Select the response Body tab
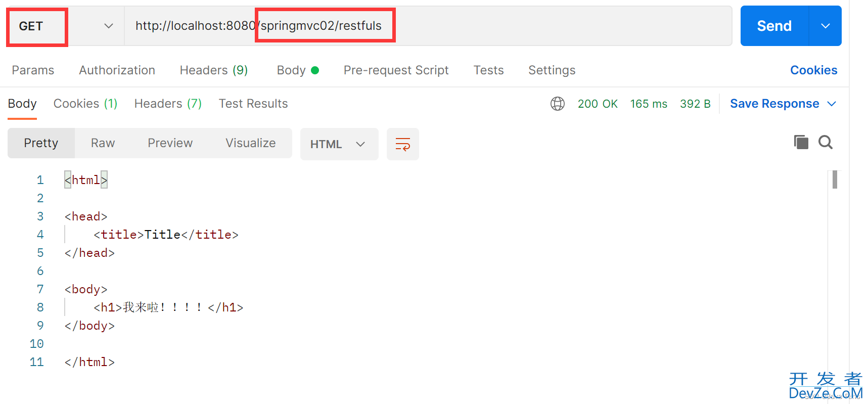Image resolution: width=868 pixels, height=404 pixels. point(22,104)
